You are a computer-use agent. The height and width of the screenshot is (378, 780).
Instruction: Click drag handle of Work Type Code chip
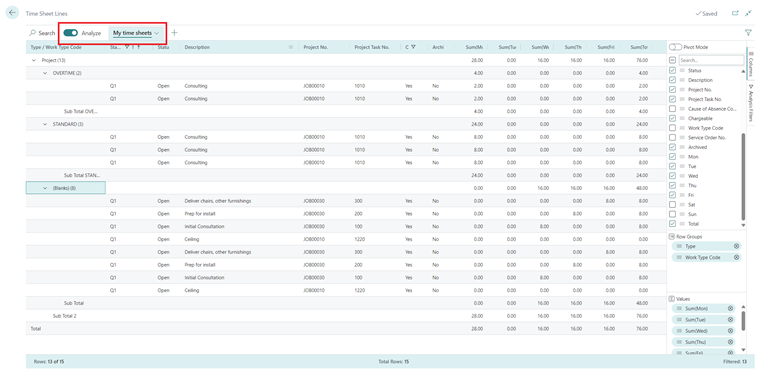pyautogui.click(x=679, y=258)
